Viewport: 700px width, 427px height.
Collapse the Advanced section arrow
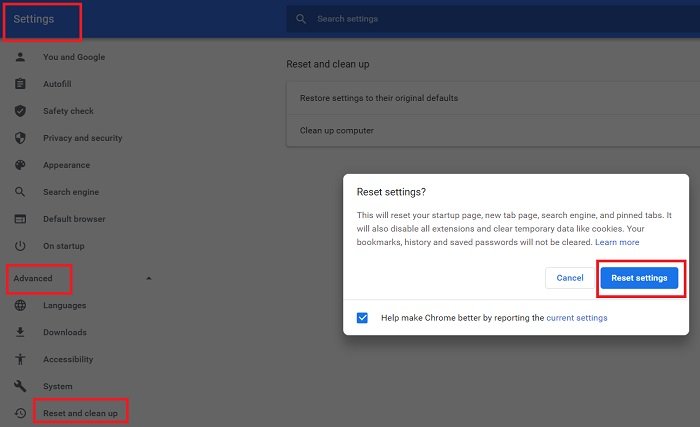coord(149,278)
